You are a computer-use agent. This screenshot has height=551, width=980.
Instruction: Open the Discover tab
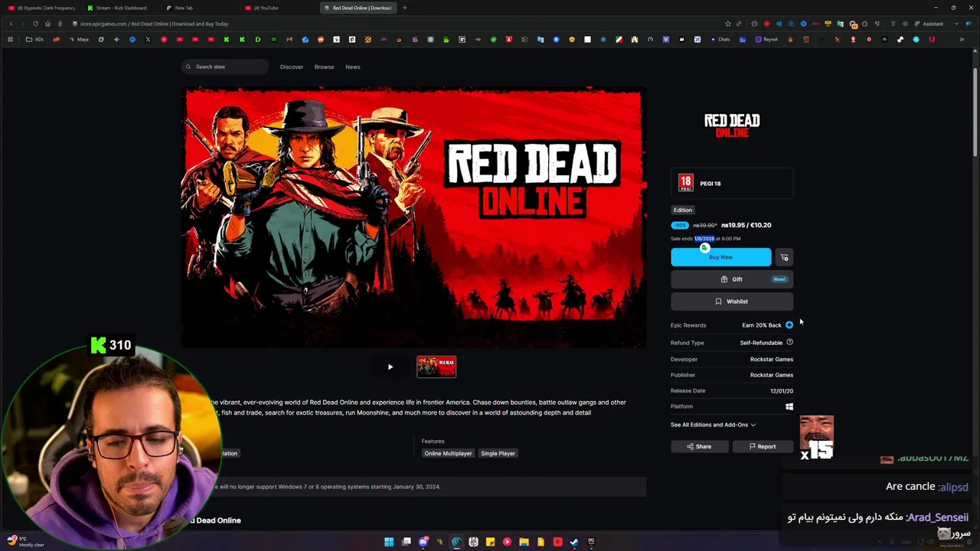point(292,67)
